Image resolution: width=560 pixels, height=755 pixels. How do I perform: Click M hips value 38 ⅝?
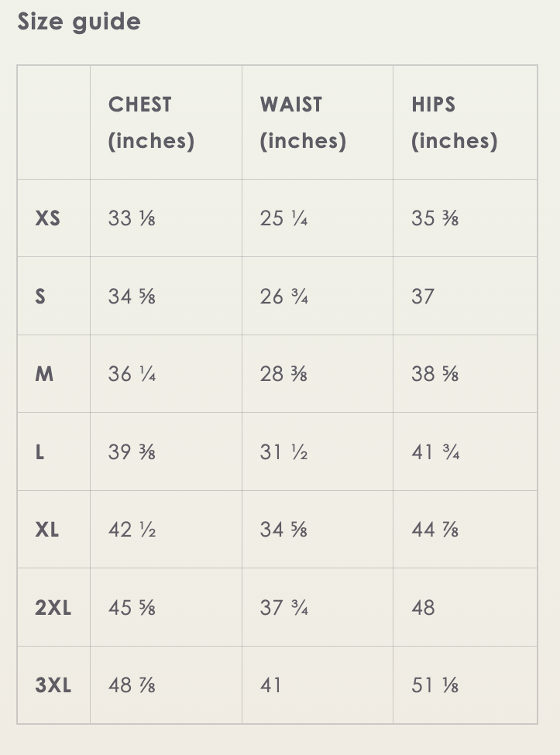click(435, 374)
